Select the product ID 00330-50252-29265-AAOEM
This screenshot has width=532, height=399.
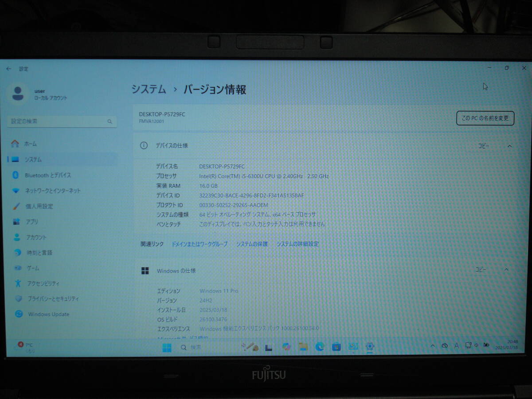(234, 205)
